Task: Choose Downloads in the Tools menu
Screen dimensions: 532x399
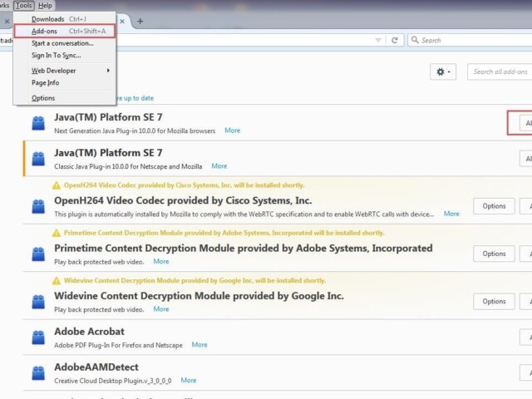Action: pyautogui.click(x=47, y=19)
